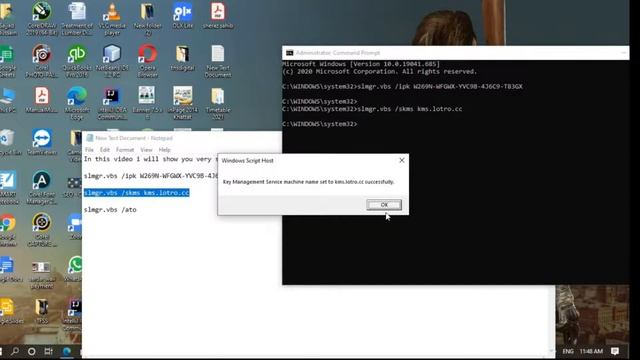Select the Manual PDF file on desktop
Screen dimensions: 640x360
(x=42, y=100)
